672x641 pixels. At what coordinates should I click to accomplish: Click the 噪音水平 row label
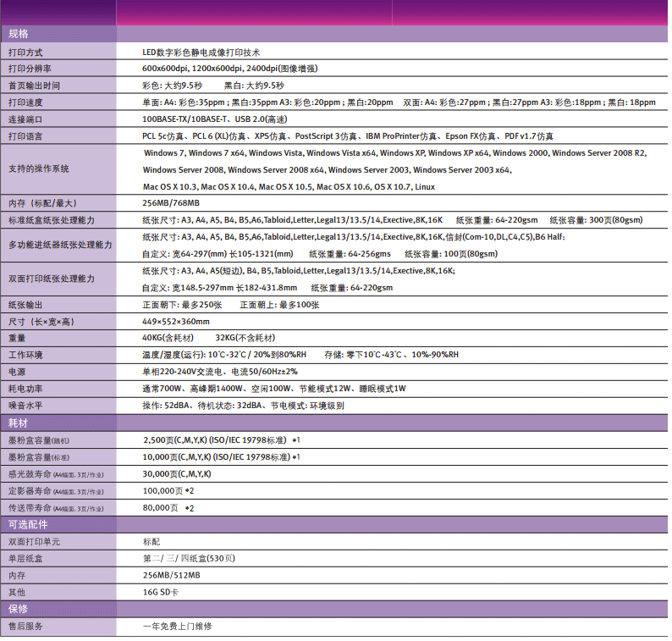point(25,406)
